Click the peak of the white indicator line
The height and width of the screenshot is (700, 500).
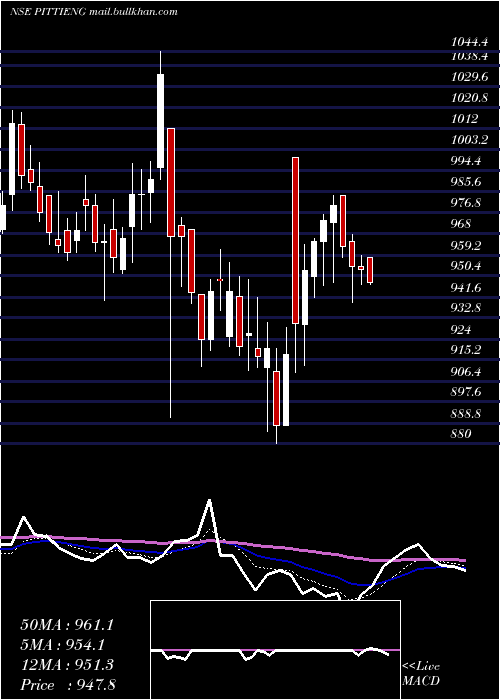[209, 500]
